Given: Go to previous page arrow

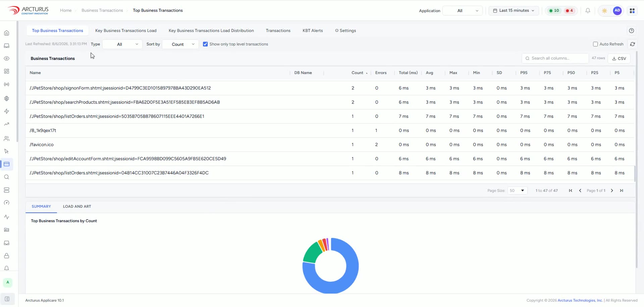Looking at the screenshot, I should click(580, 191).
